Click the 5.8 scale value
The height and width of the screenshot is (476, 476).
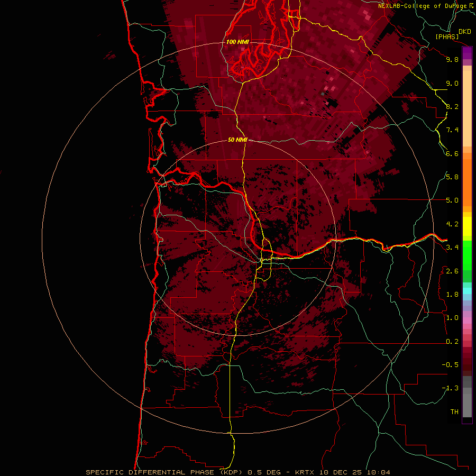click(x=452, y=177)
